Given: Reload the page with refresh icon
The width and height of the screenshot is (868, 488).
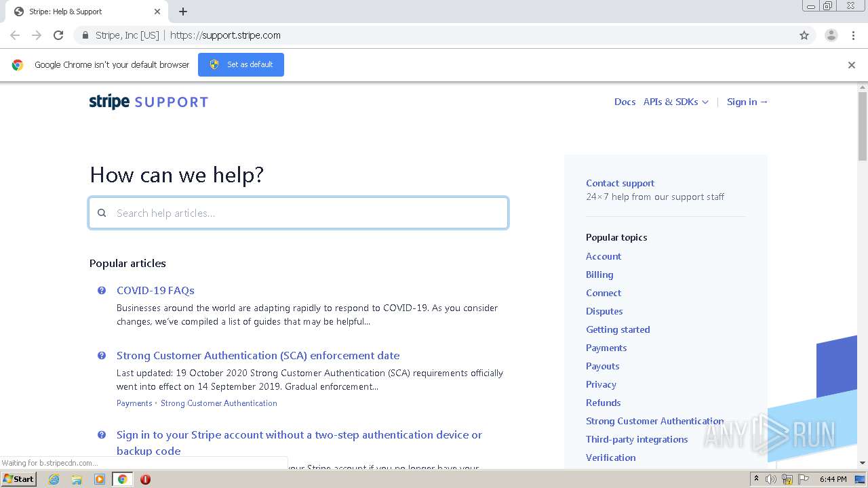Looking at the screenshot, I should coord(58,35).
